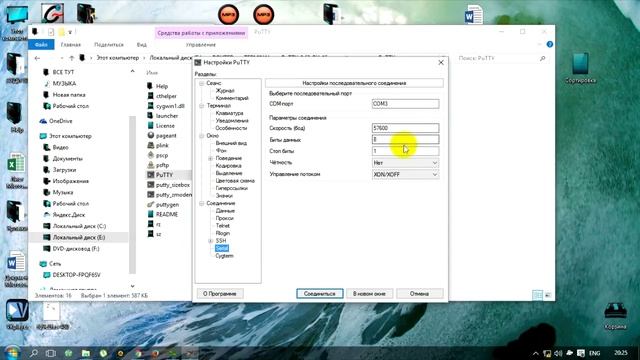The height and width of the screenshot is (360, 640).
Task: Open DVD-дисковод (F:) in navigation pane
Action: pyautogui.click(x=76, y=249)
